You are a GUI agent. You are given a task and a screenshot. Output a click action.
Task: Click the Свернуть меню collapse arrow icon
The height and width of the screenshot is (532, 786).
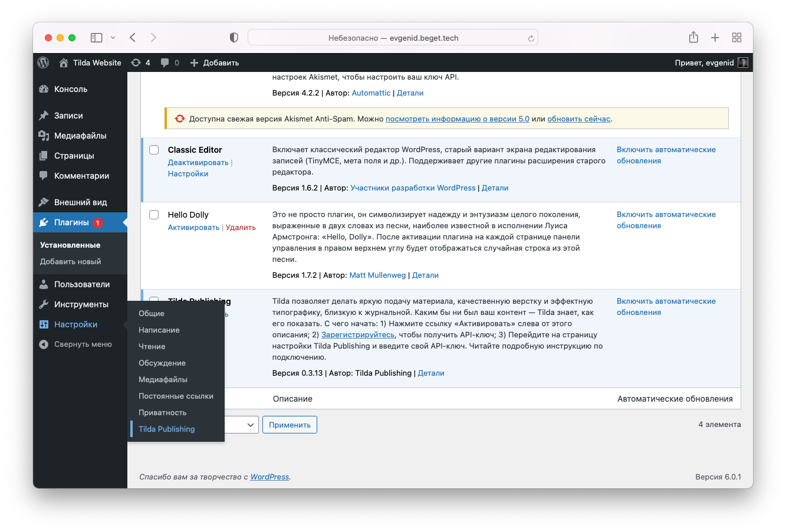pos(44,344)
